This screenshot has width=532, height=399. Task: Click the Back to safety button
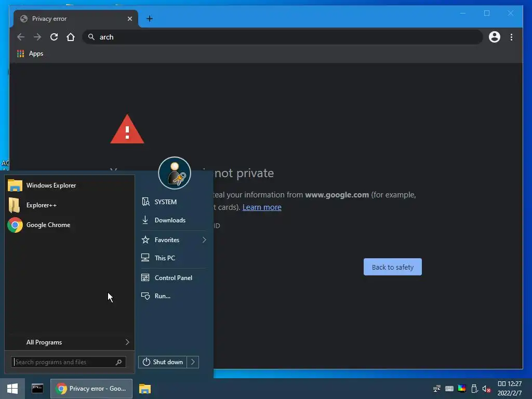click(x=393, y=267)
